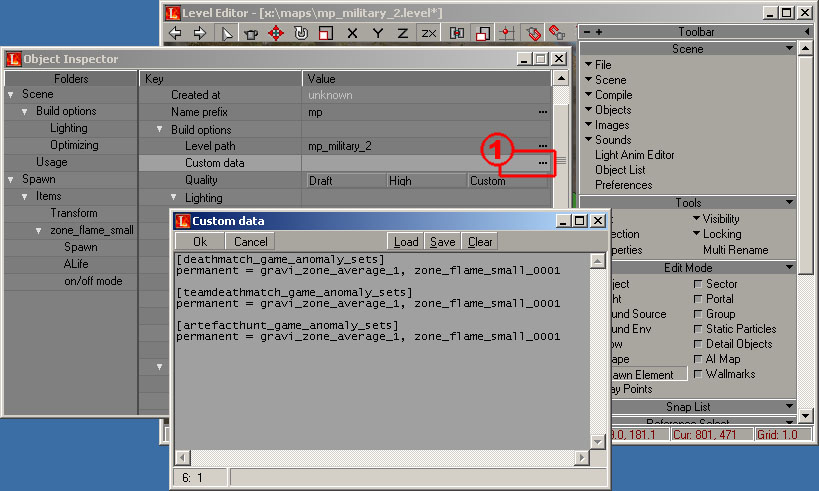The image size is (819, 491).
Task: Activate the select cursor tool
Action: tap(226, 33)
